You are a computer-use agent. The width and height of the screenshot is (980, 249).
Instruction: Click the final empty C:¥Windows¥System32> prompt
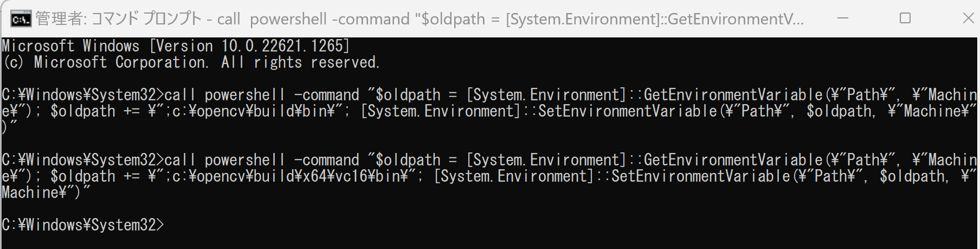click(x=83, y=225)
